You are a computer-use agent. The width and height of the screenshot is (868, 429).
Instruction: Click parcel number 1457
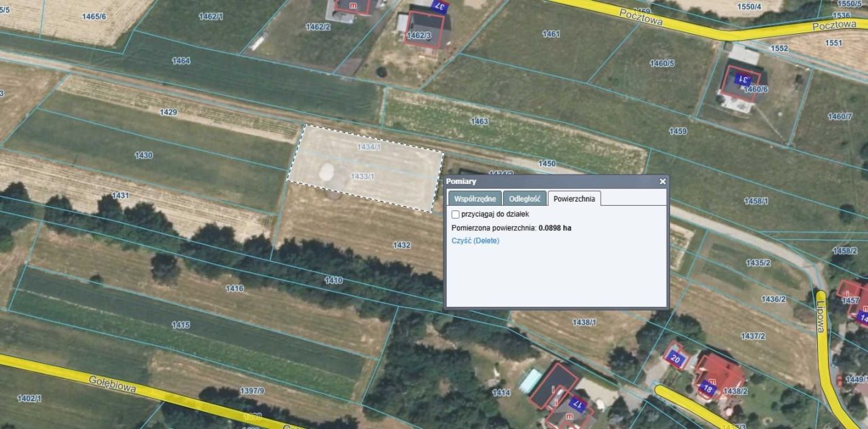click(850, 300)
